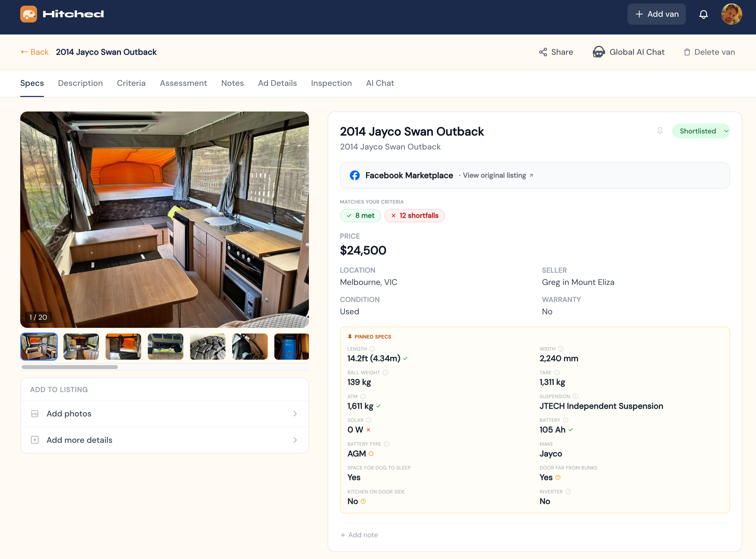Select the exterior camper thumbnail
Viewport: 756px width, 559px height.
pyautogui.click(x=166, y=347)
